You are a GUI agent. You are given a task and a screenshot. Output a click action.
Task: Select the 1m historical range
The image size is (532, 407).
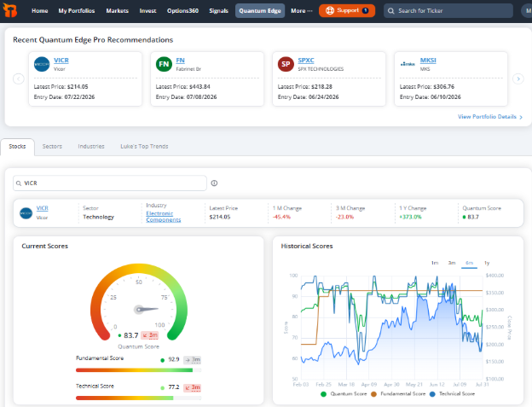coord(435,263)
